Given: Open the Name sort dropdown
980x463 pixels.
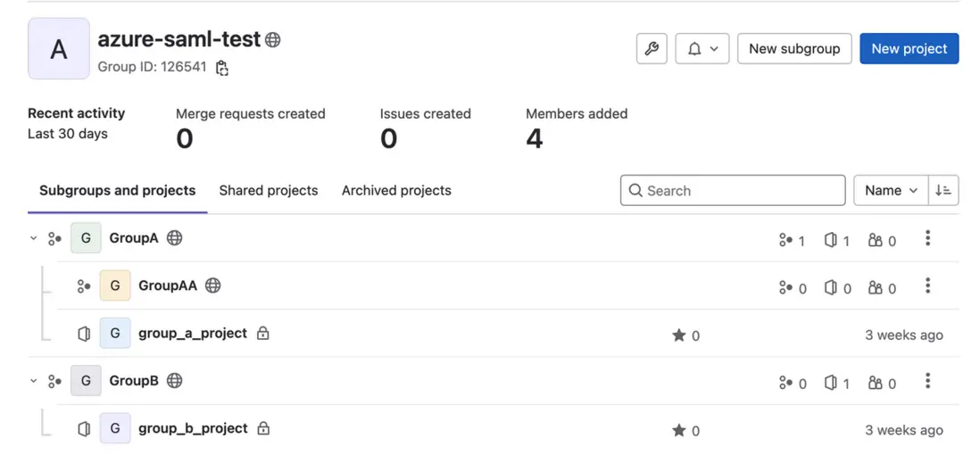Looking at the screenshot, I should 891,190.
